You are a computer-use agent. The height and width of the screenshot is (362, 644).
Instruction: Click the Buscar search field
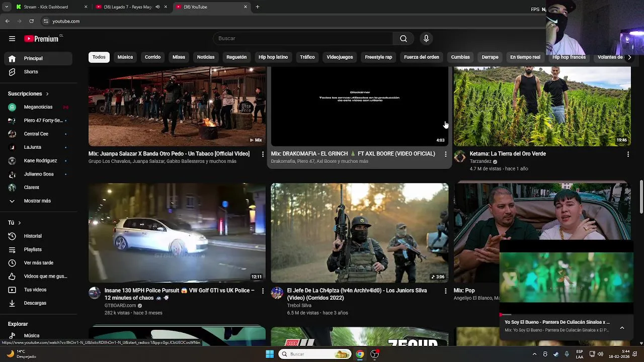(x=303, y=39)
